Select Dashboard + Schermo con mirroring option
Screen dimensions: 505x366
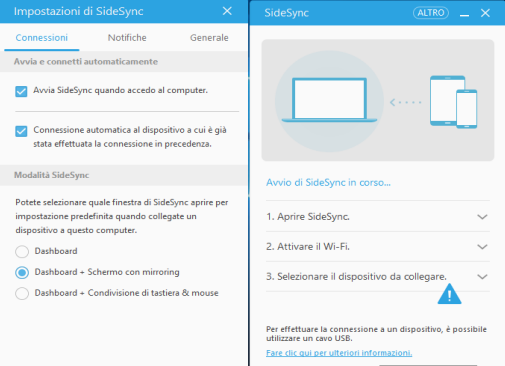click(22, 272)
